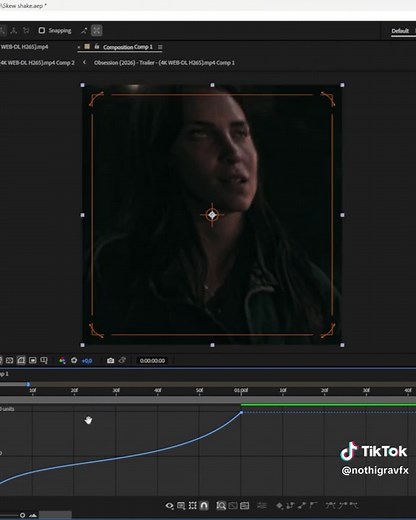This screenshot has width=416, height=520.
Task: Click the top-center transform handle
Action: pyautogui.click(x=212, y=85)
